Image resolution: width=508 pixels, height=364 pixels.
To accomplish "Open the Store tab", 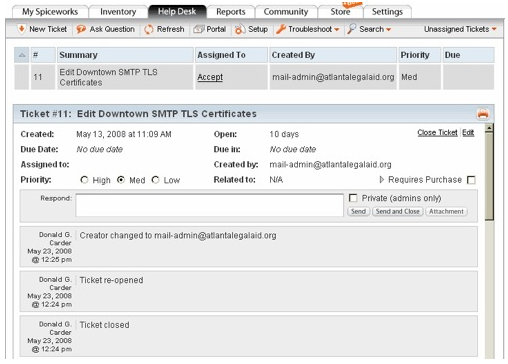I will (x=340, y=12).
